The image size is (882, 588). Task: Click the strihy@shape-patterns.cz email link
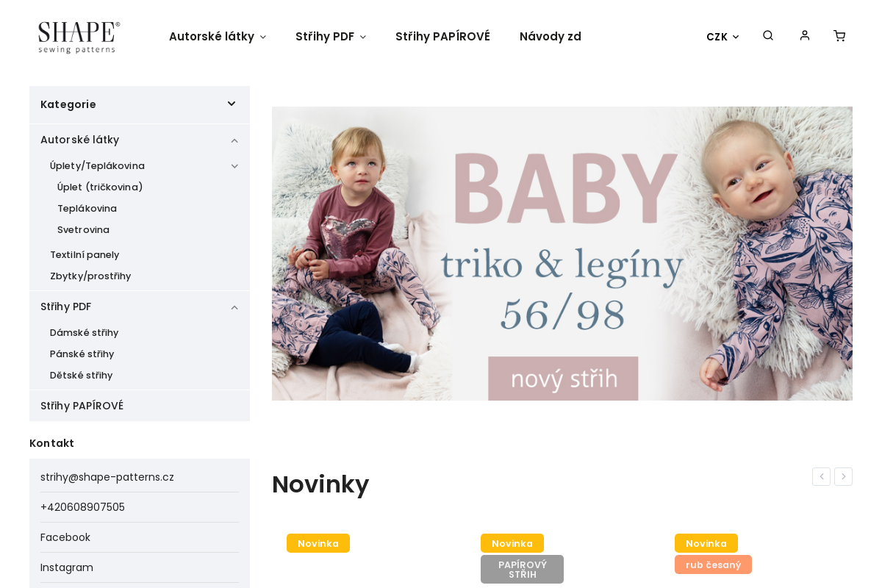click(107, 477)
